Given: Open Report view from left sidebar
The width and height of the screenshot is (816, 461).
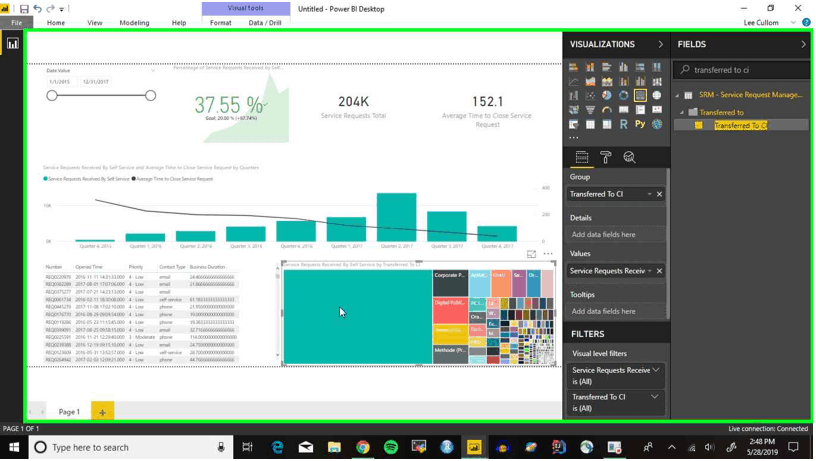Looking at the screenshot, I should click(12, 44).
